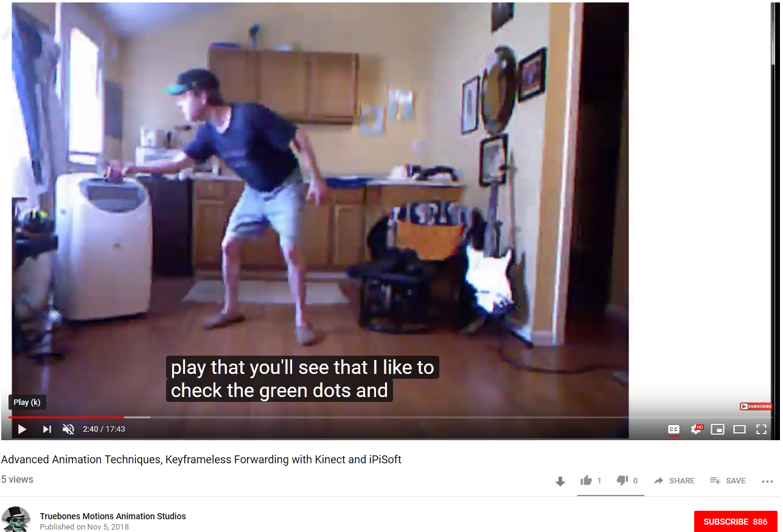The width and height of the screenshot is (783, 532).
Task: Enter full screen mode
Action: [x=761, y=429]
